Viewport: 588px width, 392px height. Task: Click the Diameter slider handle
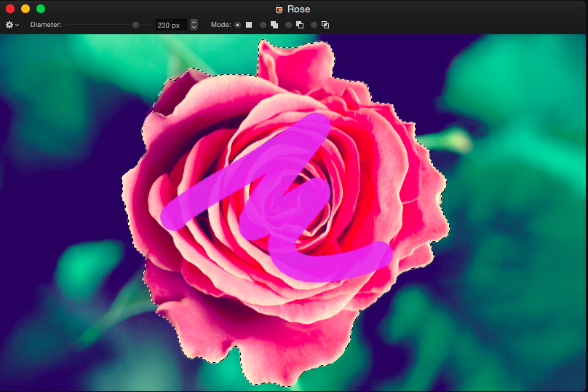coord(135,25)
